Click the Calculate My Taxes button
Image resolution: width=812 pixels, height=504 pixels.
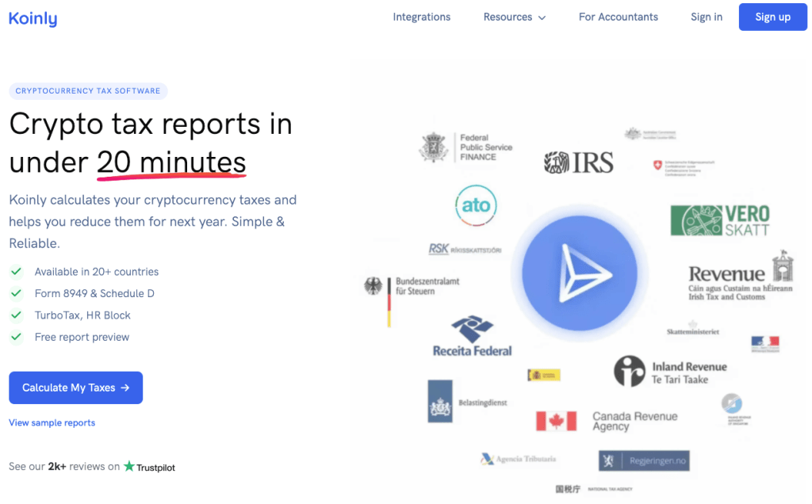[x=75, y=388]
